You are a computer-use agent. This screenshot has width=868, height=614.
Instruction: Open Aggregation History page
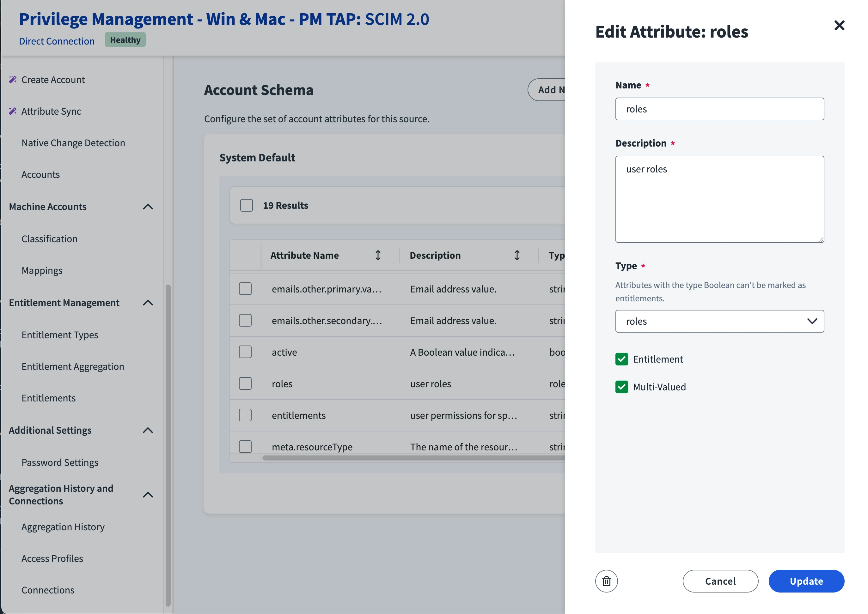coord(63,527)
